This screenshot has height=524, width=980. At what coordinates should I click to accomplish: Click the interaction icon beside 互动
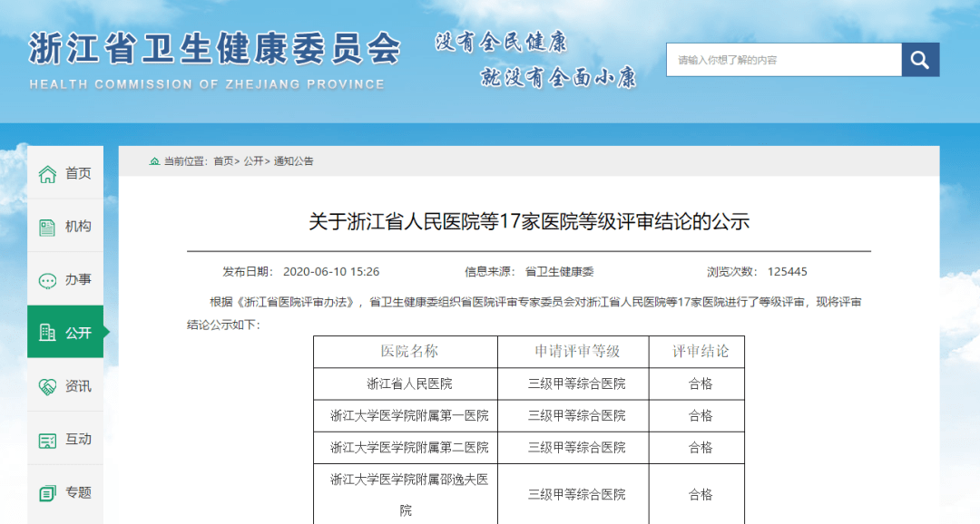click(x=47, y=441)
